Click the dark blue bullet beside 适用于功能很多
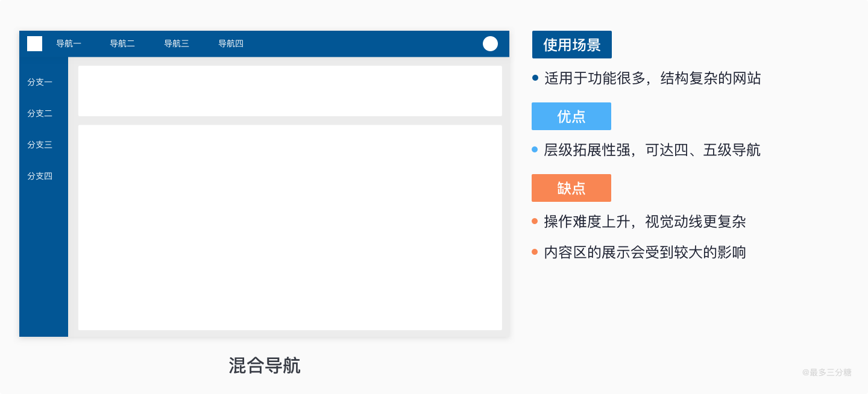Image resolution: width=868 pixels, height=394 pixels. click(x=535, y=78)
